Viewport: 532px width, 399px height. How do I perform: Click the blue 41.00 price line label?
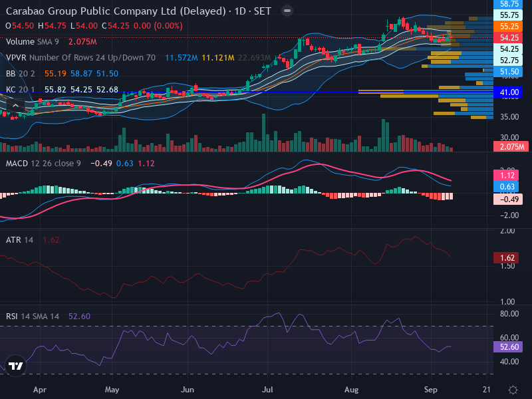pos(509,92)
